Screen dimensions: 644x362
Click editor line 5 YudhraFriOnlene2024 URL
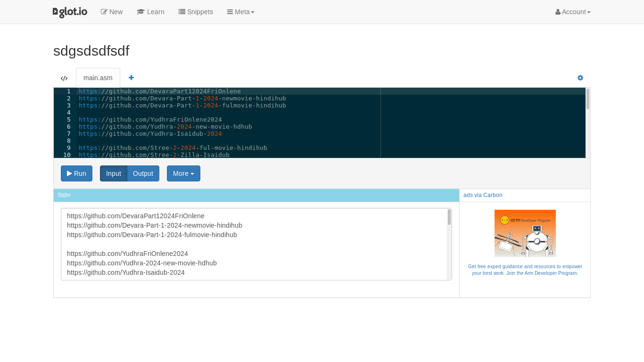click(x=150, y=120)
